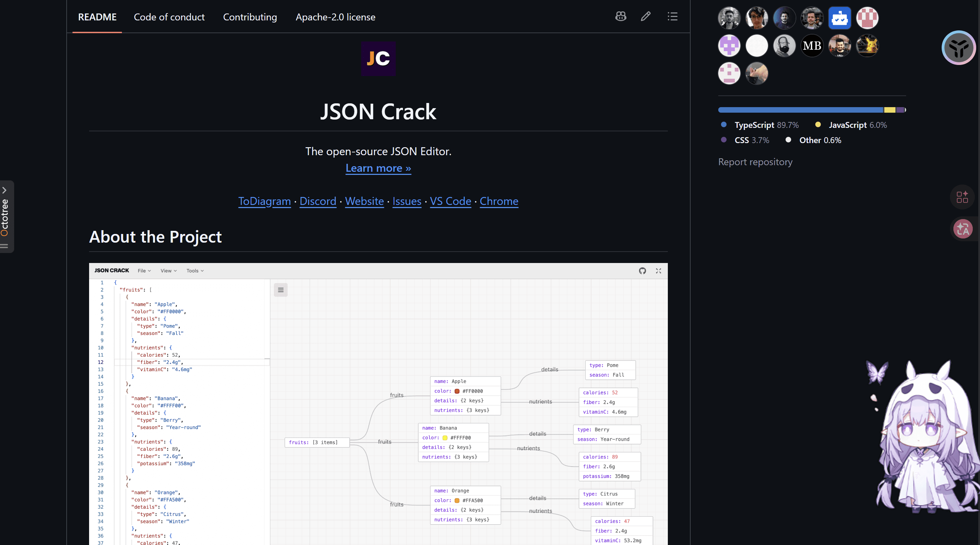This screenshot has height=545, width=980.
Task: Click the 'JSON Crack' main heading
Action: [378, 112]
